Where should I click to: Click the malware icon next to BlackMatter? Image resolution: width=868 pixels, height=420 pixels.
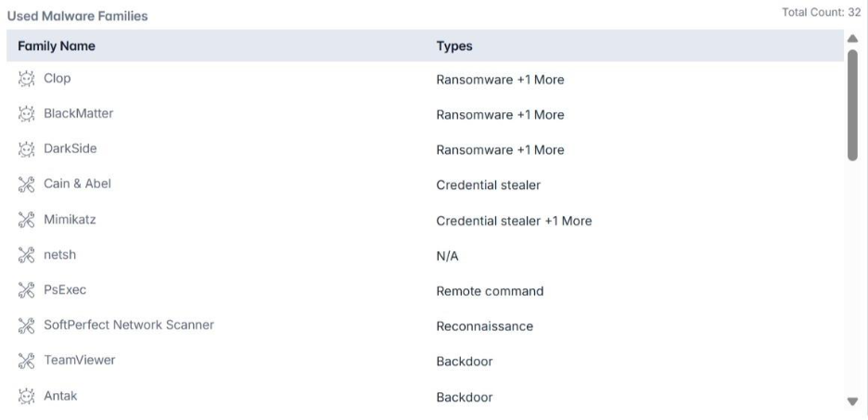pyautogui.click(x=26, y=114)
